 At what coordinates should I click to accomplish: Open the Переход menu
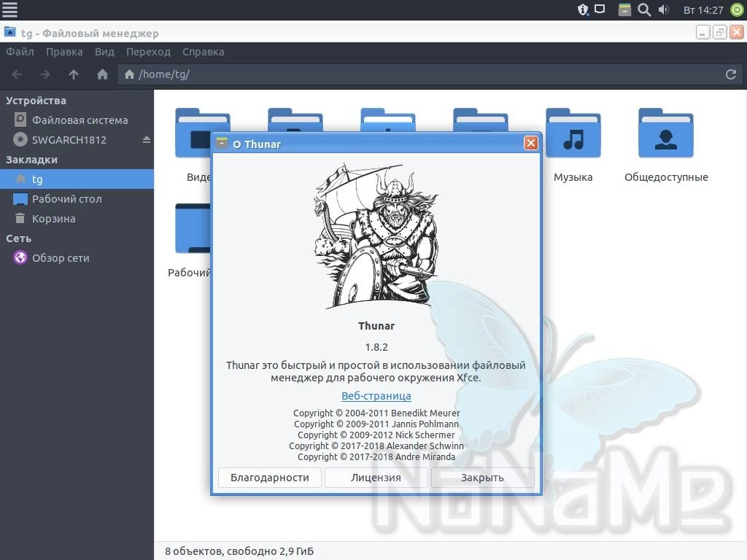148,52
